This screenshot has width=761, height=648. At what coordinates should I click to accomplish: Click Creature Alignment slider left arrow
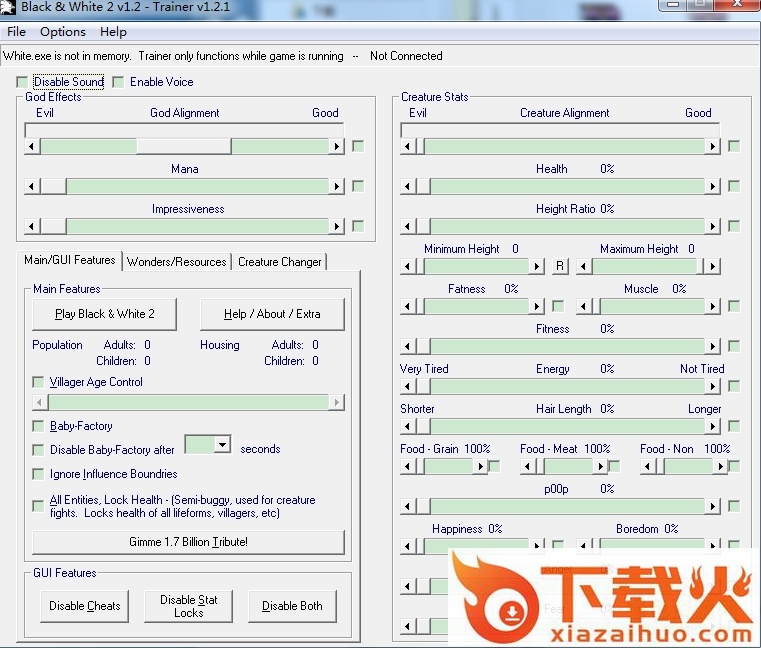(x=408, y=146)
